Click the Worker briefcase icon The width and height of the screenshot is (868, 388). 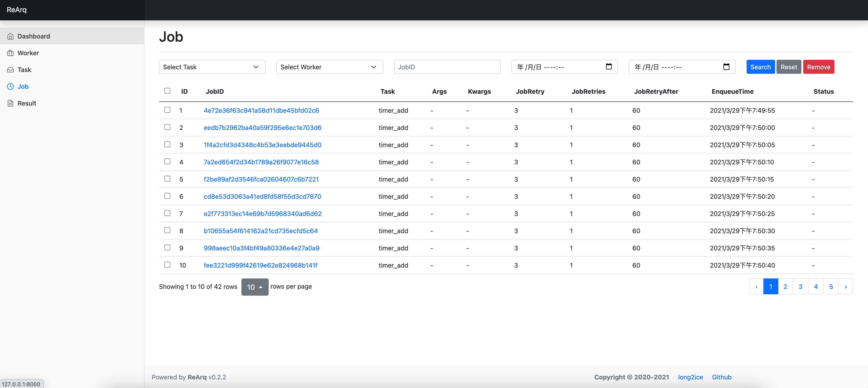click(10, 53)
